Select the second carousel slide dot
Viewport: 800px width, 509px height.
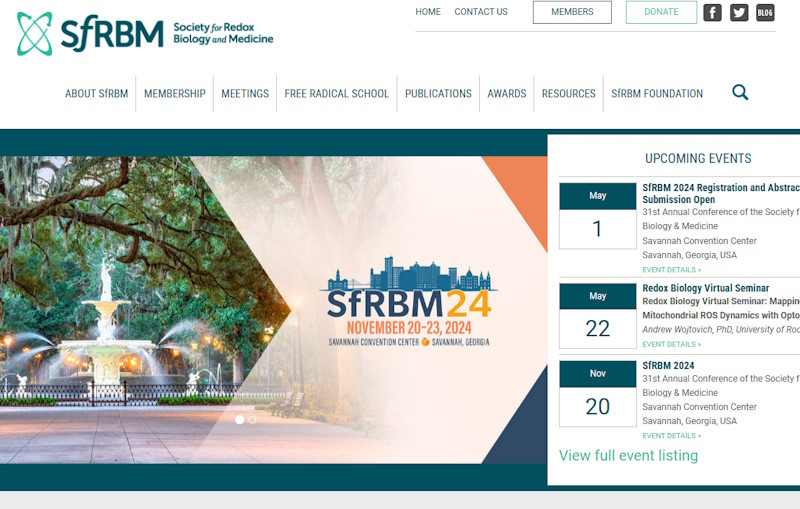tap(252, 419)
